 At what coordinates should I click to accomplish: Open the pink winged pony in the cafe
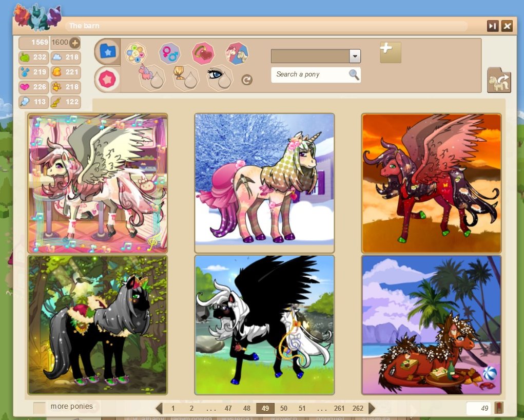[98, 183]
